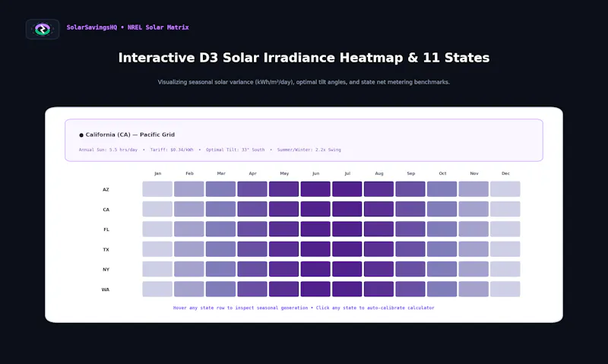Select the CA state row label

(106, 209)
